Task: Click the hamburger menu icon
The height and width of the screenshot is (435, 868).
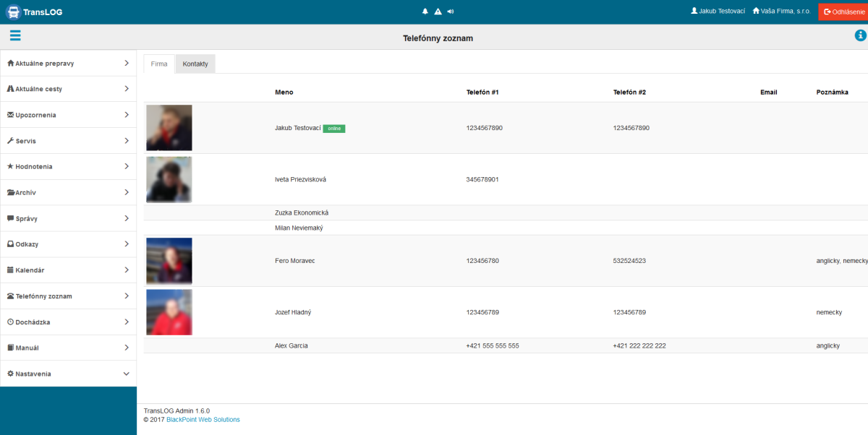Action: tap(15, 36)
